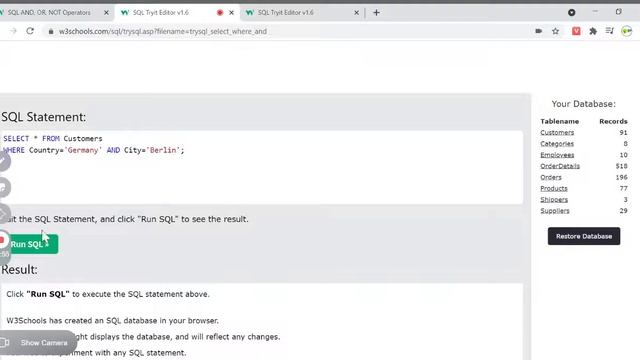Viewport: 640px width, 360px height.
Task: Click Show Camera overlay button
Action: tap(38, 343)
